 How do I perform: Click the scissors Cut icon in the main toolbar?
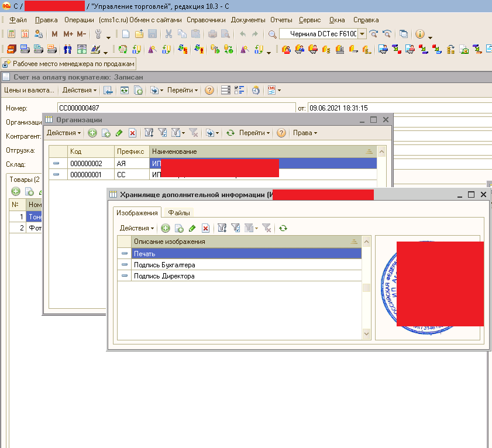coord(169,34)
